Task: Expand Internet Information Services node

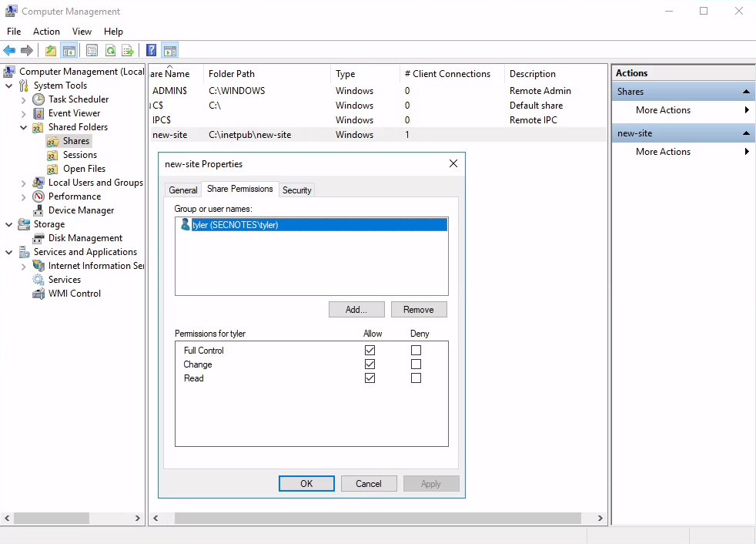Action: (x=24, y=267)
